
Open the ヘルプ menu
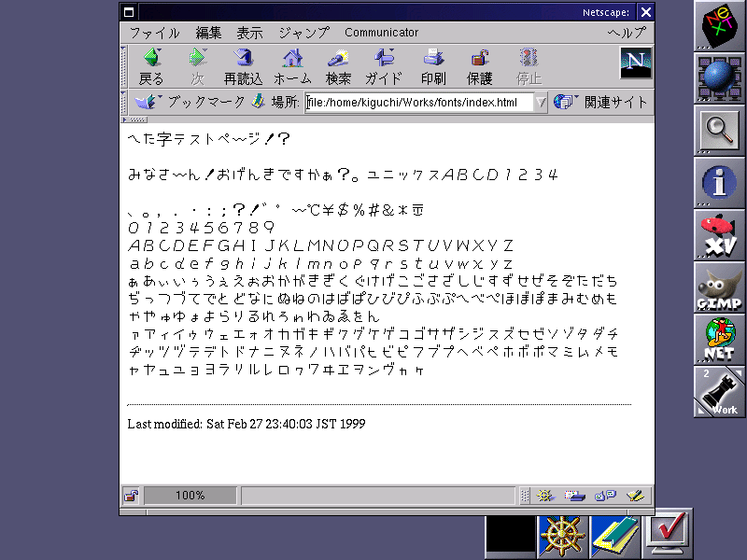(627, 33)
